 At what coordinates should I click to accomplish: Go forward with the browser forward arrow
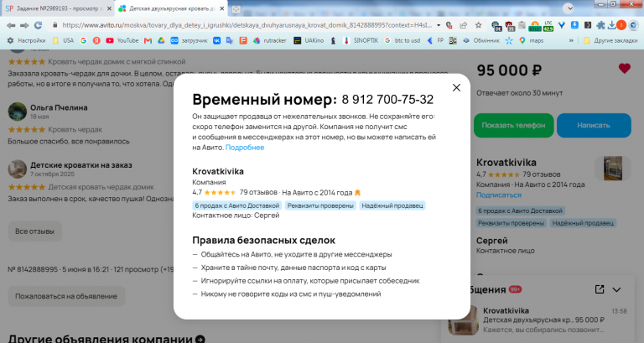24,25
